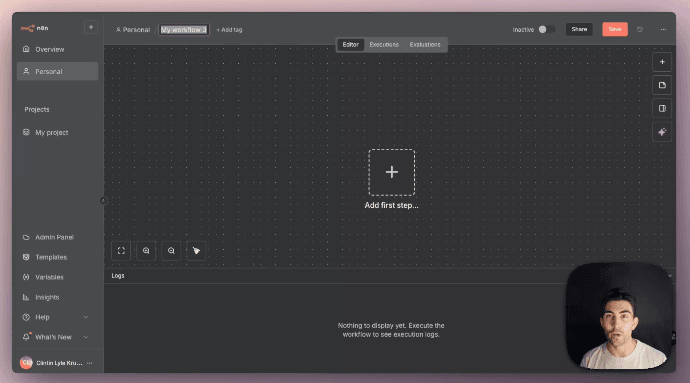Screen dimensions: 690x383
Task: Click the Admin Panel cloud icon
Action: (26, 237)
